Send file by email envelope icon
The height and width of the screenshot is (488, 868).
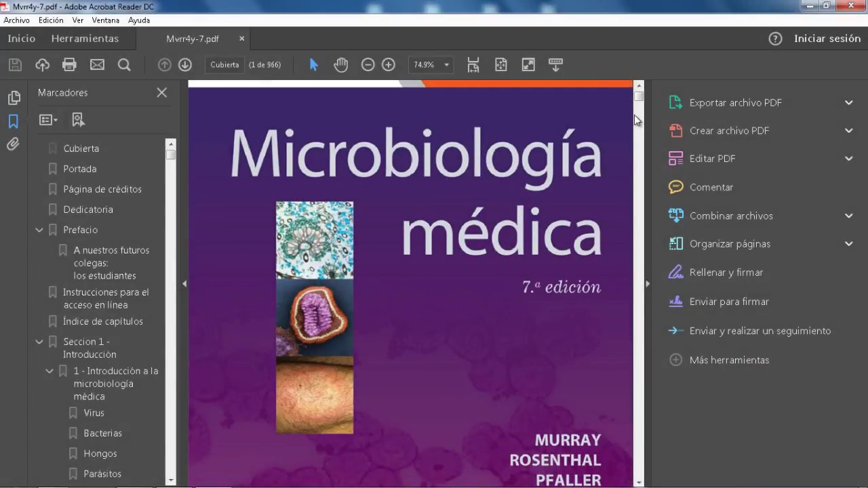click(x=97, y=65)
